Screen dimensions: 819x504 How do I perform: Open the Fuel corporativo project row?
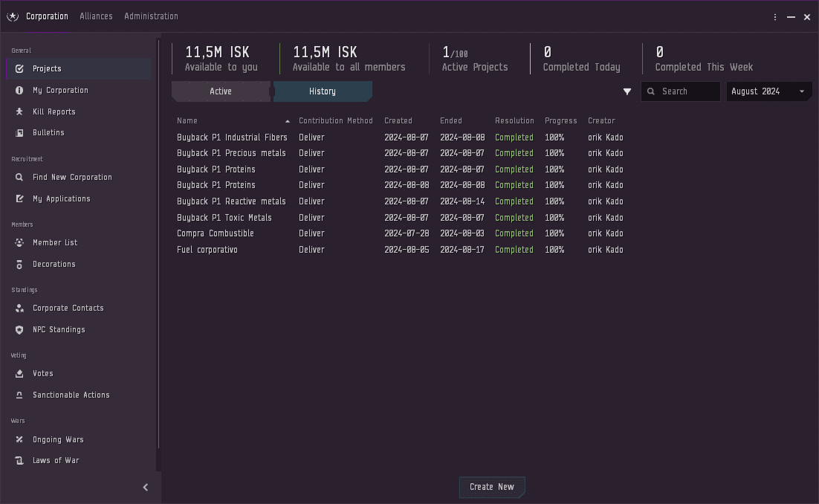207,250
